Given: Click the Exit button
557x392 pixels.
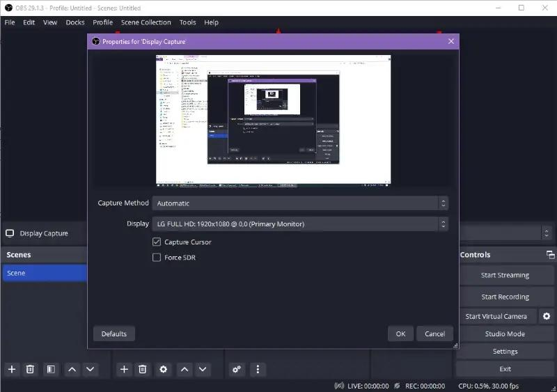Looking at the screenshot, I should pyautogui.click(x=505, y=369).
